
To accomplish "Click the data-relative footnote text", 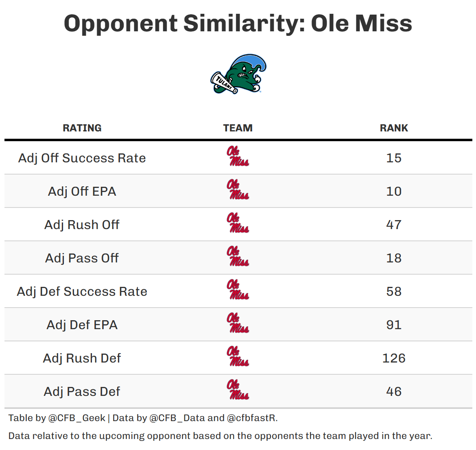I will point(220,436).
